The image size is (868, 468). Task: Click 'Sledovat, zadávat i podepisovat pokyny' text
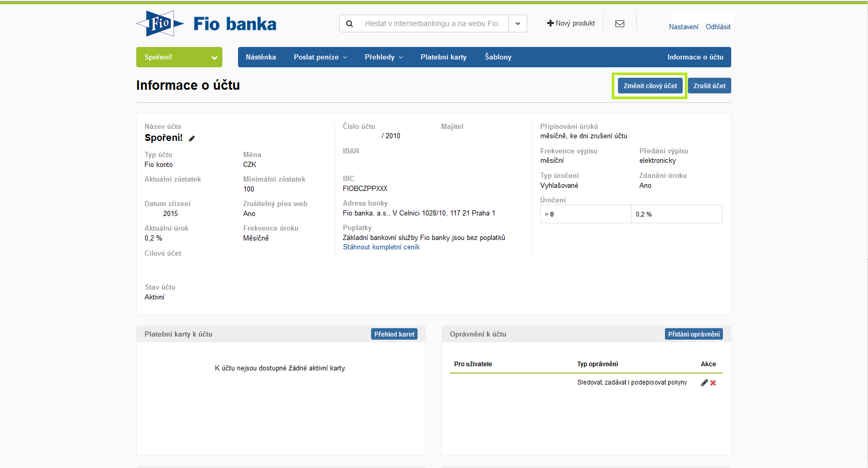(x=632, y=382)
